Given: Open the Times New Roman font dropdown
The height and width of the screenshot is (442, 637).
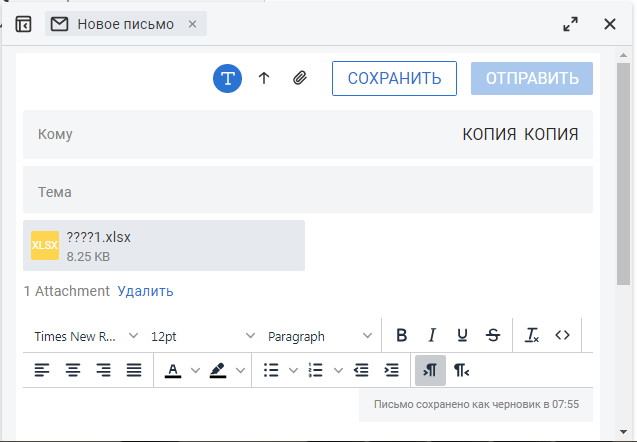Looking at the screenshot, I should [86, 336].
